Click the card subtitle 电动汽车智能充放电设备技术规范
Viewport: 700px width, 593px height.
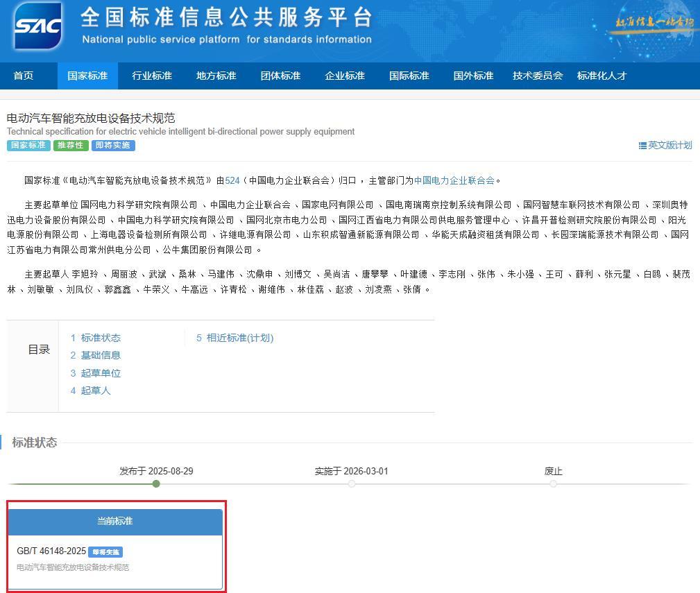coord(73,567)
